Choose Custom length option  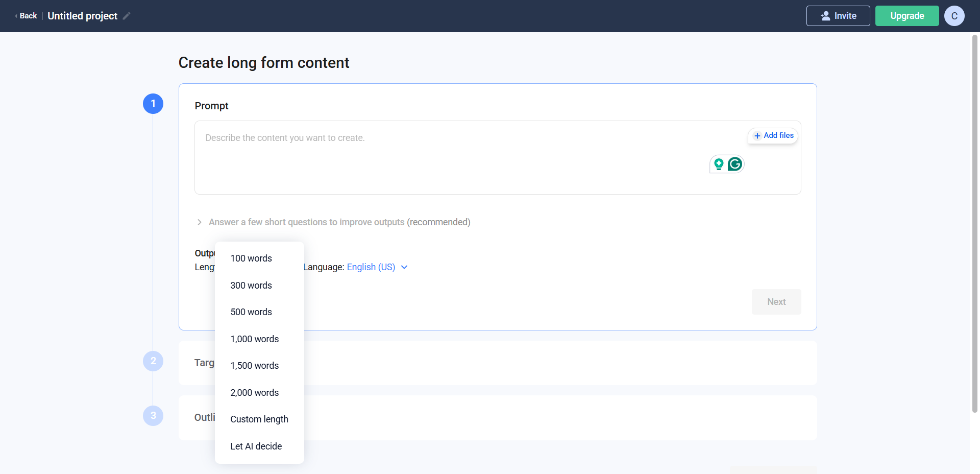(x=259, y=419)
